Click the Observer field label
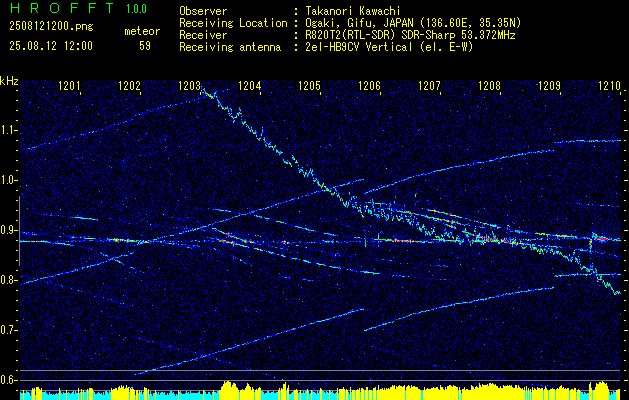629x400 pixels. [x=203, y=11]
